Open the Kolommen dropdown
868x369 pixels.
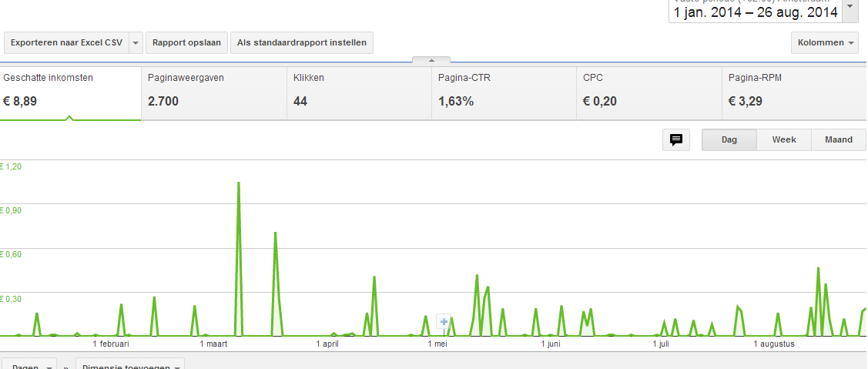pos(826,42)
